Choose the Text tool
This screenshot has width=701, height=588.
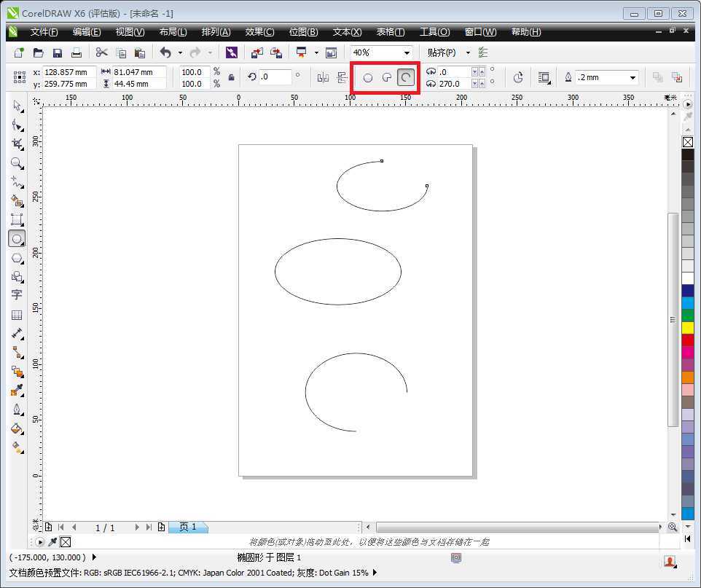click(x=17, y=295)
